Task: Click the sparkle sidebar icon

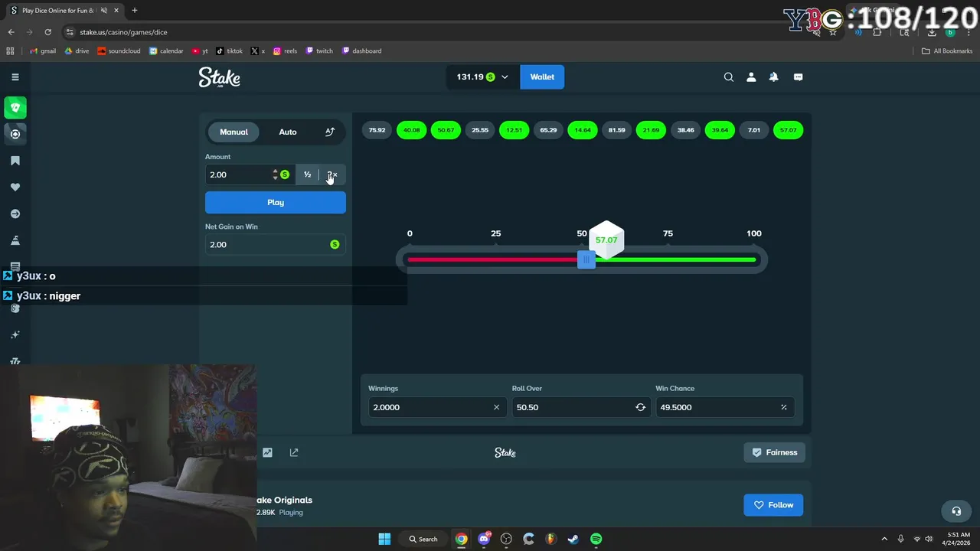Action: pos(15,334)
